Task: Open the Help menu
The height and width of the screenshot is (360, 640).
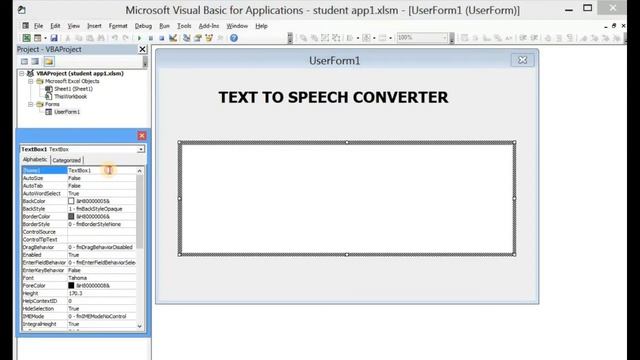Action: pos(261,26)
